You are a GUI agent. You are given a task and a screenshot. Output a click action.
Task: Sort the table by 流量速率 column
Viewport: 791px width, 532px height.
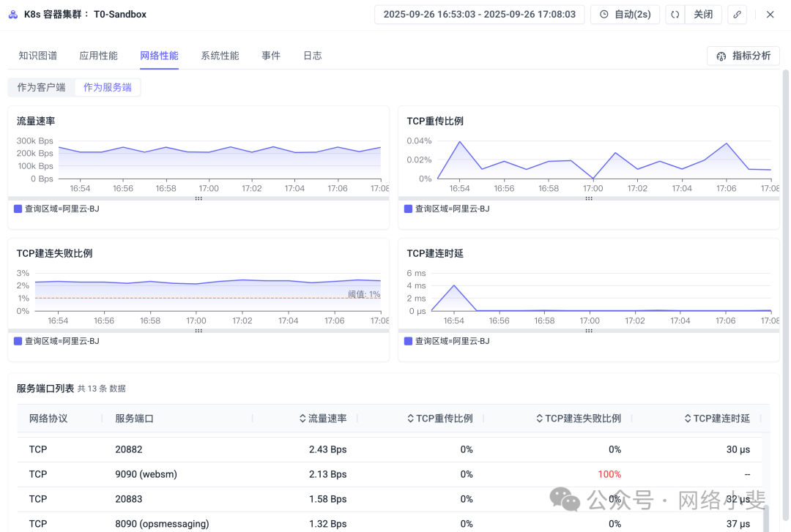(323, 419)
